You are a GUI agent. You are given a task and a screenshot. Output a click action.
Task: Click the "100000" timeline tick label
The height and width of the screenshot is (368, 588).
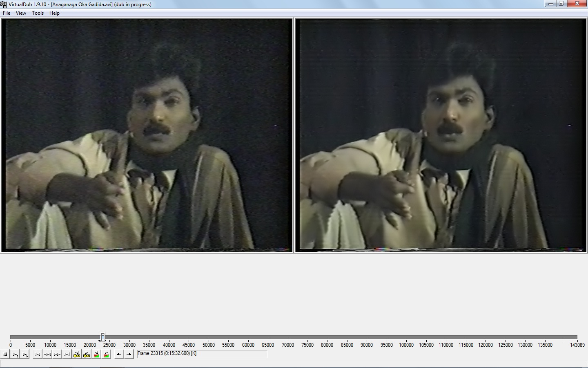click(x=406, y=345)
